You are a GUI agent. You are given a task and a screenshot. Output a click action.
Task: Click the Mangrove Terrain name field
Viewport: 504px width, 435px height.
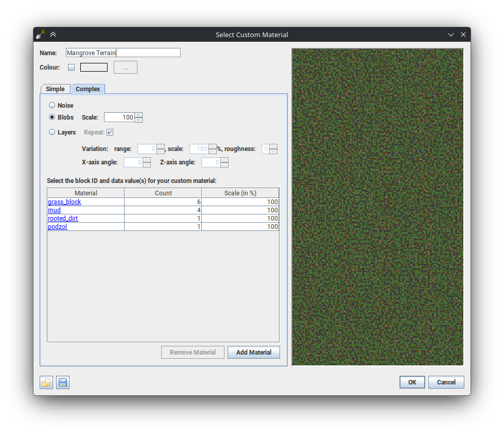(x=123, y=53)
